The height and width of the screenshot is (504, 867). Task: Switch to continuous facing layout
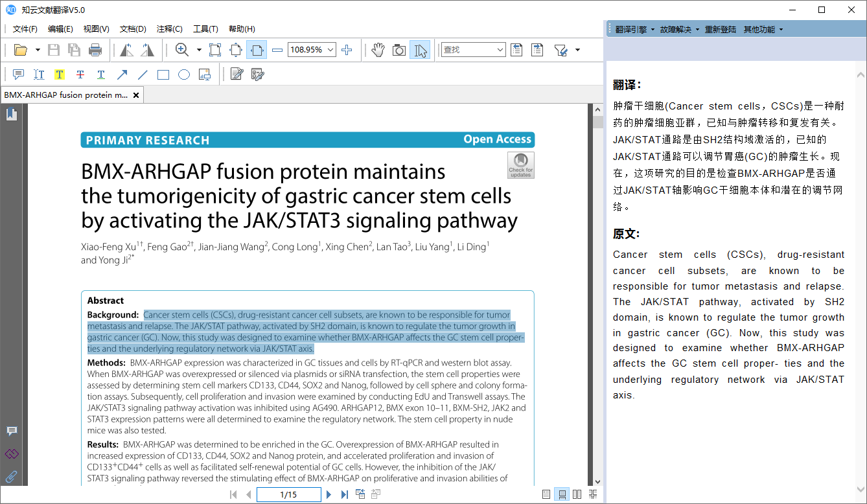coord(593,494)
